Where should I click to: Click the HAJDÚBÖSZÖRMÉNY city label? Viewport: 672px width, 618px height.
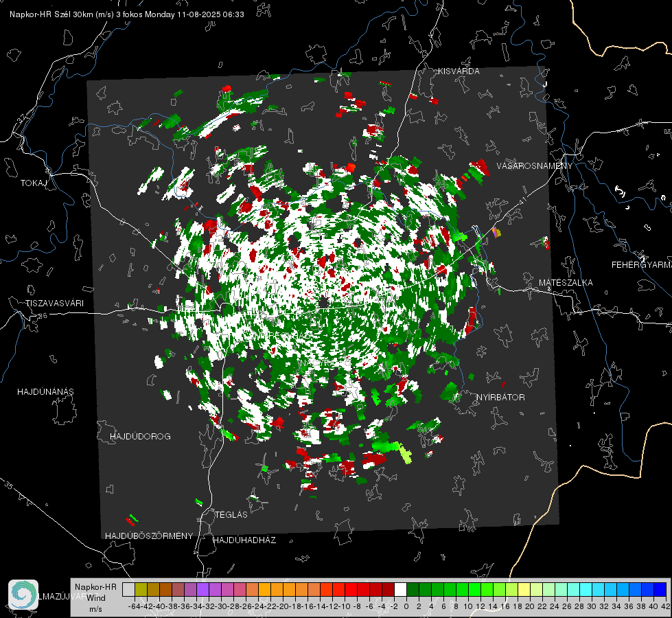[149, 536]
